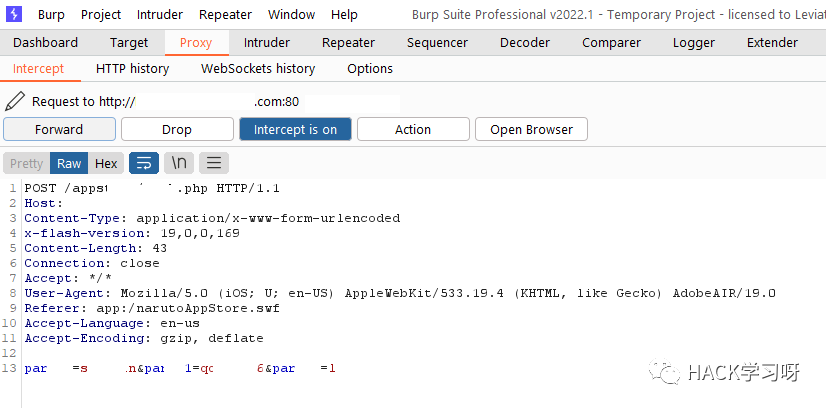Switch the editor to Pretty view

(26, 163)
